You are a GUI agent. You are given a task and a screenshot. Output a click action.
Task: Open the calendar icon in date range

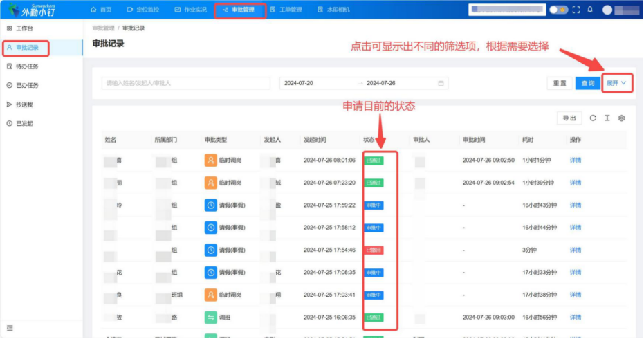[x=441, y=83]
